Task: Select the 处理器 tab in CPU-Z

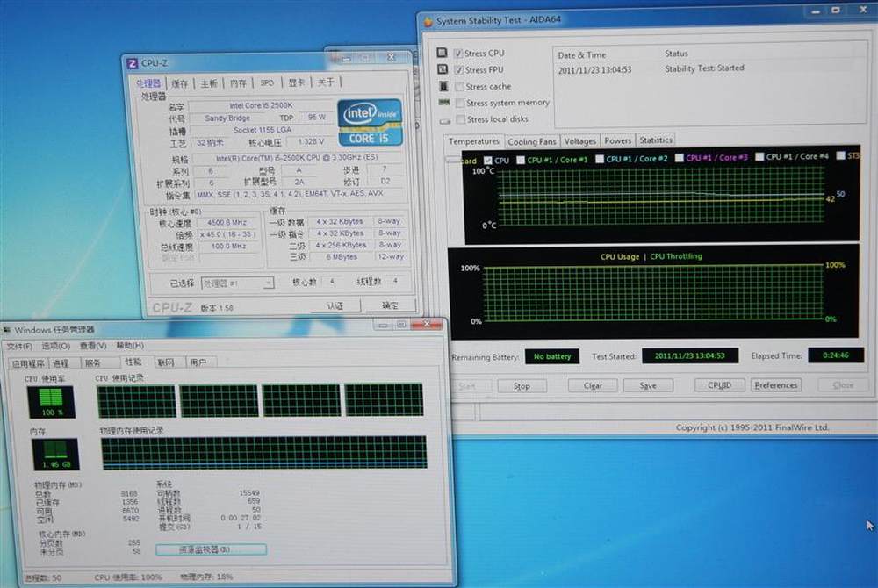Action: coord(148,83)
